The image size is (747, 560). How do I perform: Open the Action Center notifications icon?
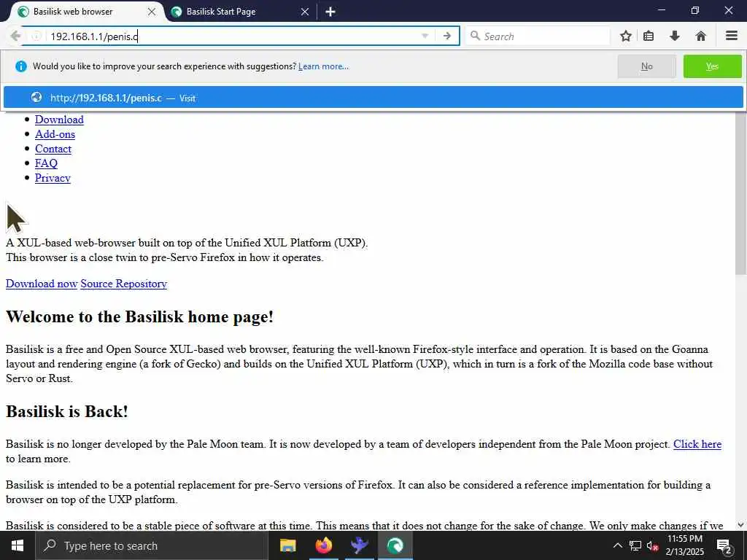click(x=724, y=546)
